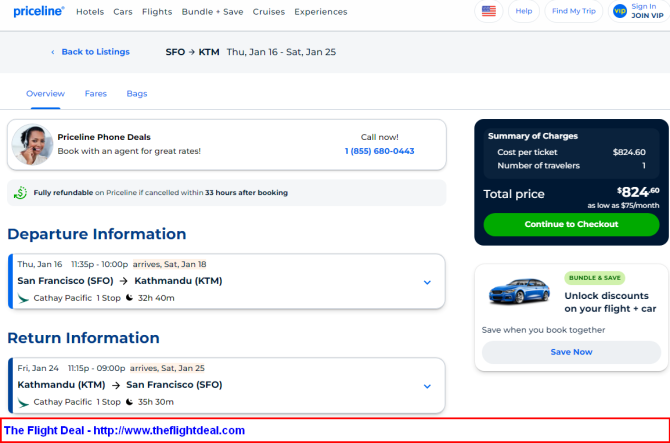Click Continue to Checkout
Viewport: 670px width, 443px height.
(571, 224)
